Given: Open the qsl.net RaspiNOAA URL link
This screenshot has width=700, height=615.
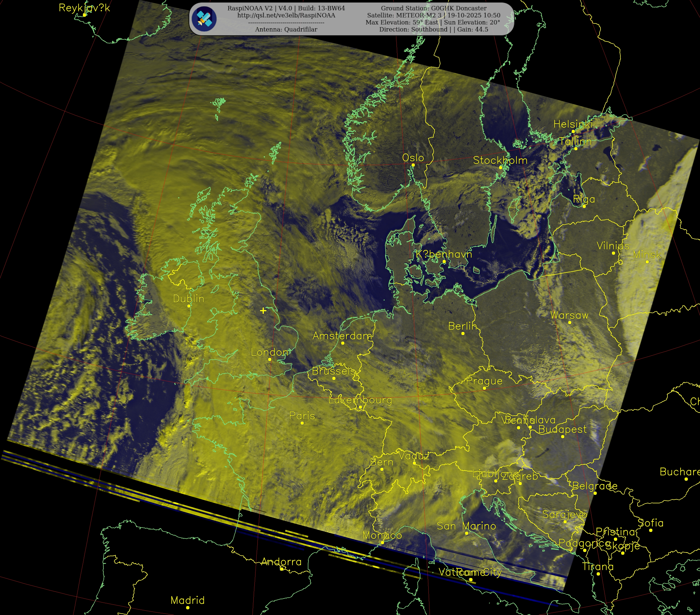Looking at the screenshot, I should tap(286, 15).
